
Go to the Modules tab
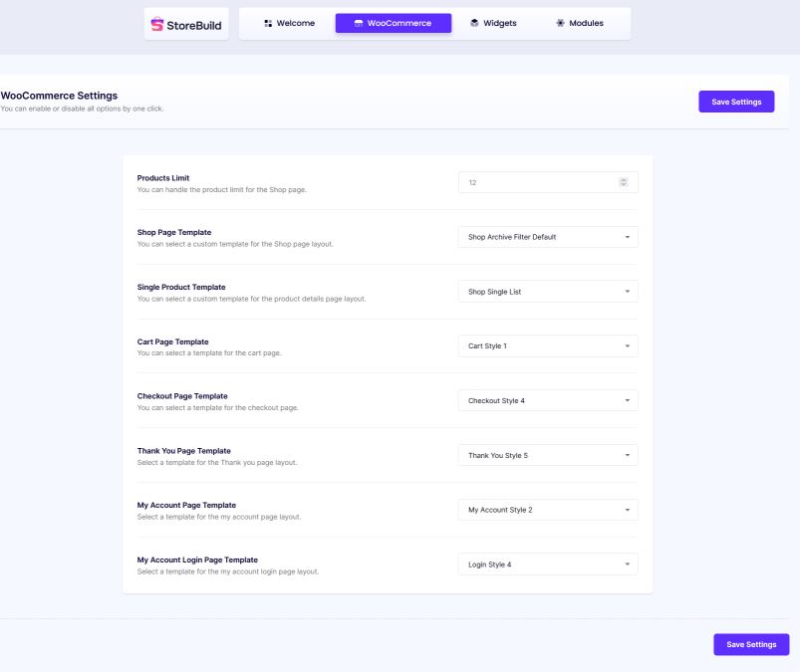580,23
